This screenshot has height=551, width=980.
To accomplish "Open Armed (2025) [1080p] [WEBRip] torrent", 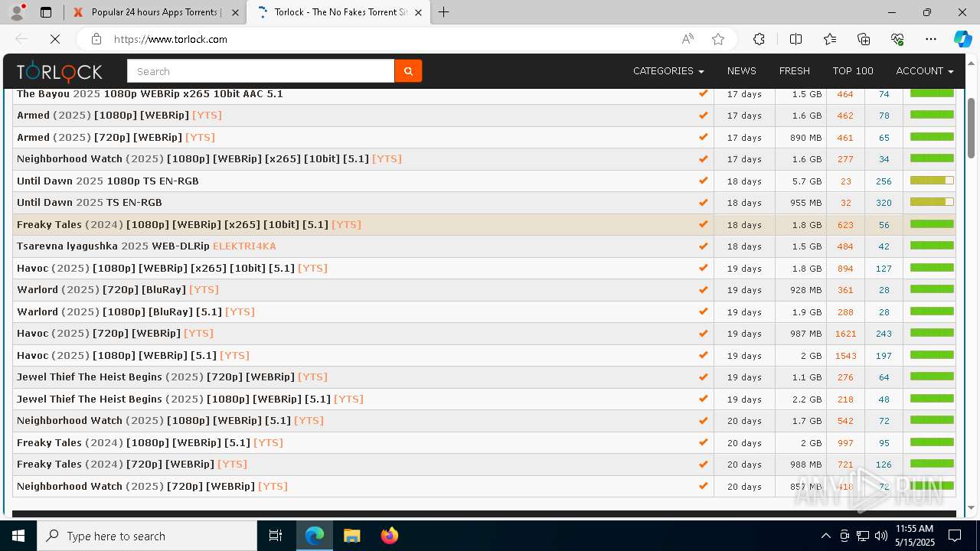I will (x=119, y=115).
